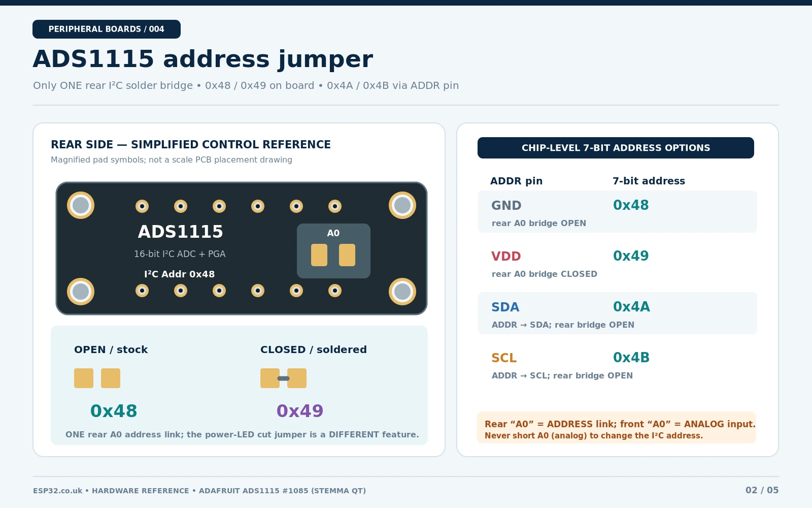This screenshot has height=508, width=812.
Task: Click the 7-bit address column header
Action: [x=649, y=181]
